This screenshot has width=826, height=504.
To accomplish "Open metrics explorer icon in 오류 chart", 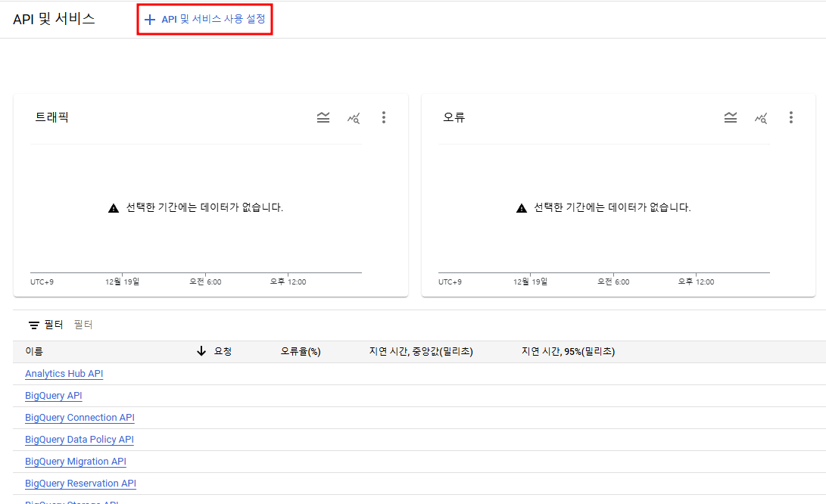I will click(x=761, y=118).
